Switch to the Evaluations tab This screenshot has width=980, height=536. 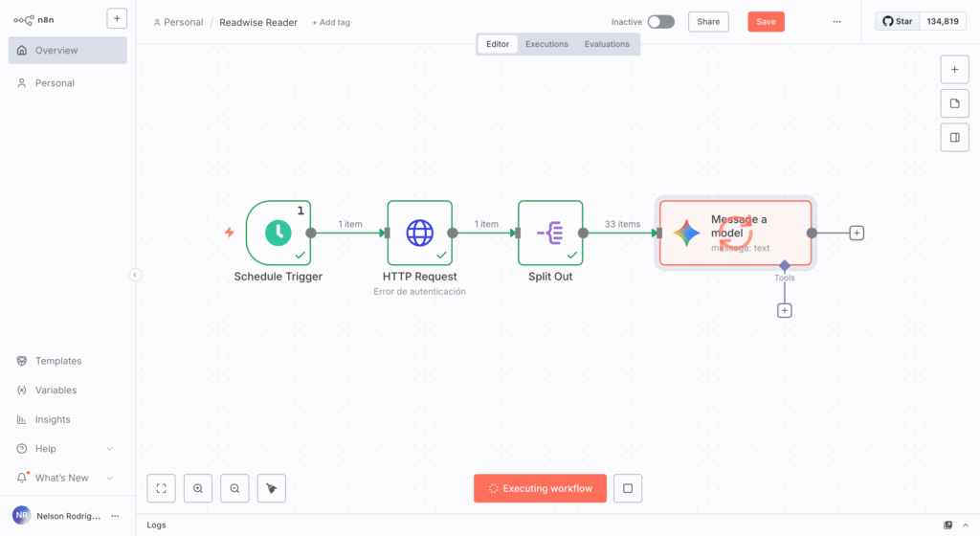tap(607, 44)
